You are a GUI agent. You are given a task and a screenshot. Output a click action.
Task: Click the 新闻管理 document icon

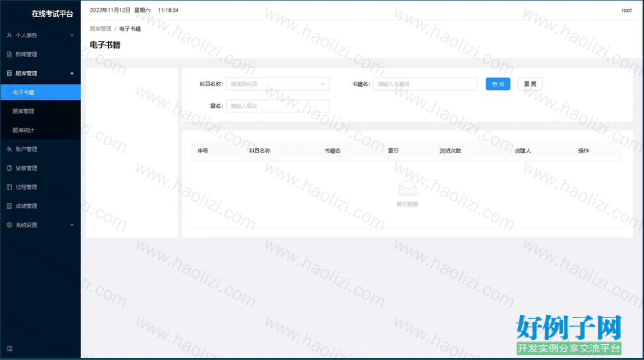pyautogui.click(x=9, y=54)
